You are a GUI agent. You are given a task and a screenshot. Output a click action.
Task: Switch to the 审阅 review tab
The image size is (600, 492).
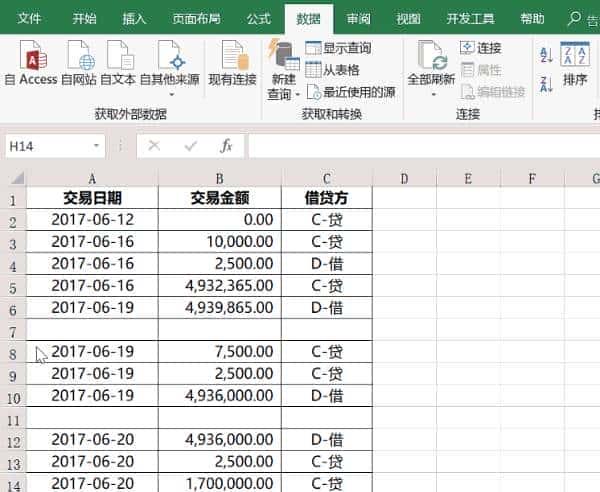point(358,18)
